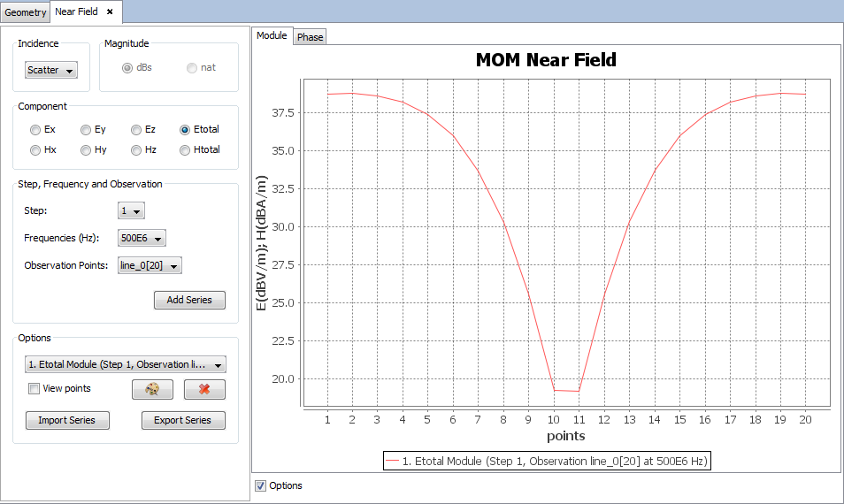The height and width of the screenshot is (504, 844).
Task: Choose the Htotal component option
Action: [185, 150]
